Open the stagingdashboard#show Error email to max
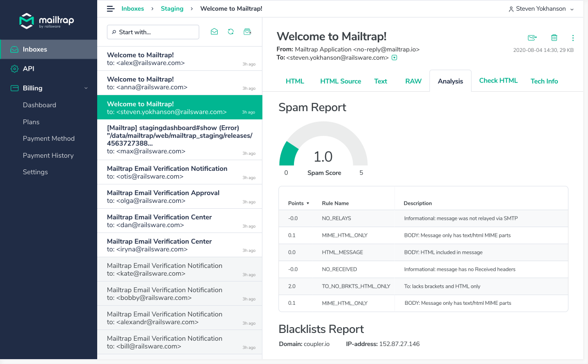Screen dimensions: 588x364 coord(180,140)
